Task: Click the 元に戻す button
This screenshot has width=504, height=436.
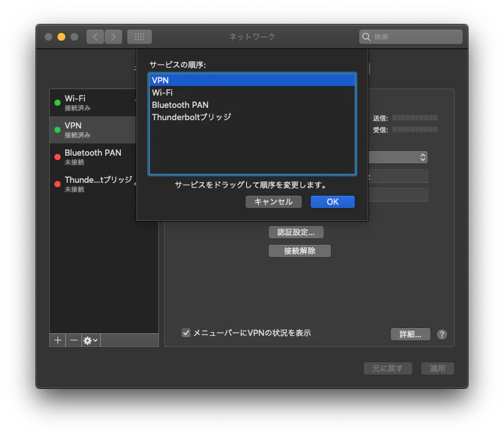Action: (388, 369)
